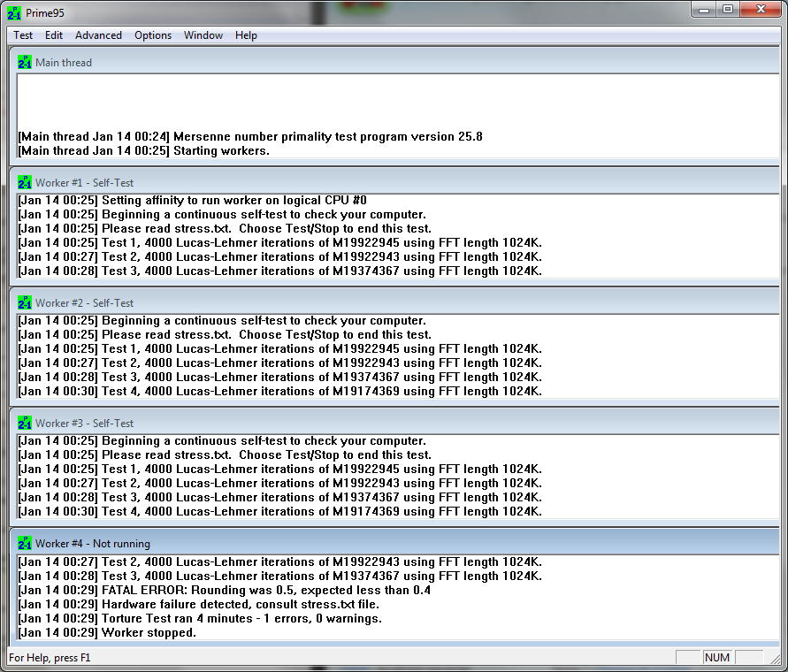Minimize the Prime95 window
788x672 pixels.
click(x=704, y=10)
